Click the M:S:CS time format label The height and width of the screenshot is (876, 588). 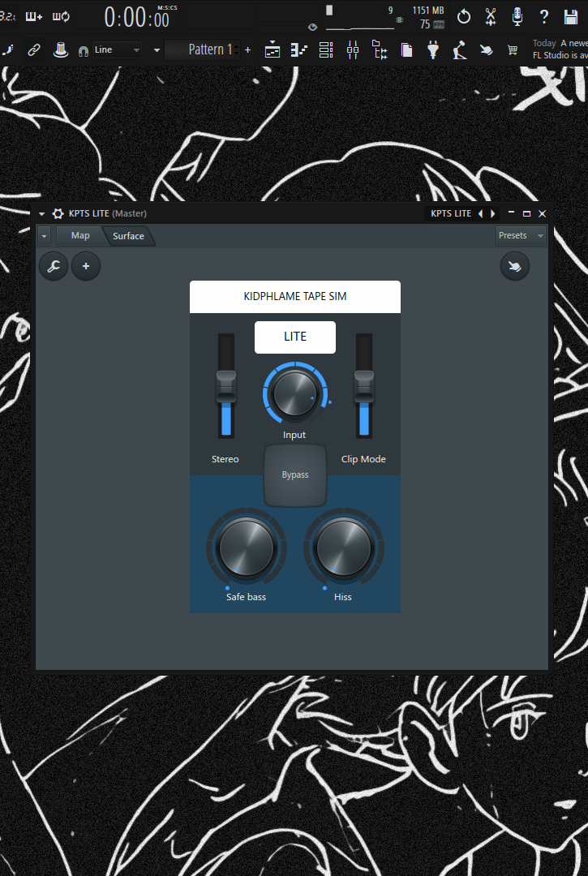[x=168, y=8]
